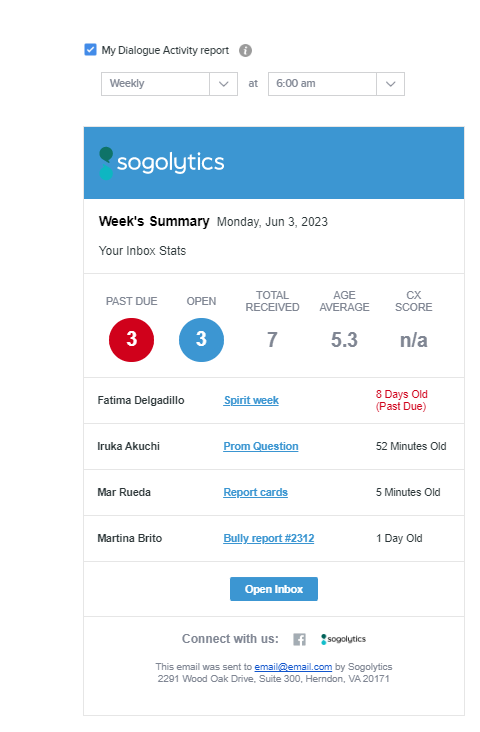Screen dimensions: 480x732
Task: Click the Open Inbox button
Action: coord(274,589)
